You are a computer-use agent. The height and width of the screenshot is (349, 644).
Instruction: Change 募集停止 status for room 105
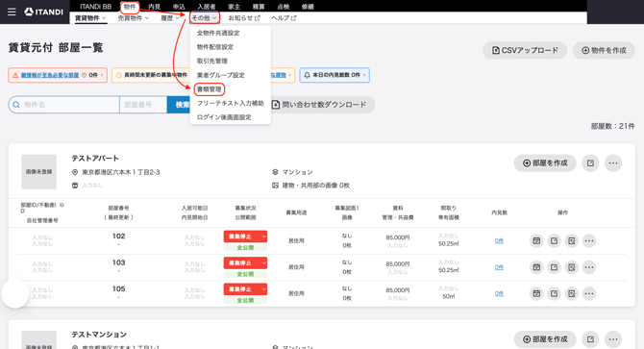tap(245, 289)
